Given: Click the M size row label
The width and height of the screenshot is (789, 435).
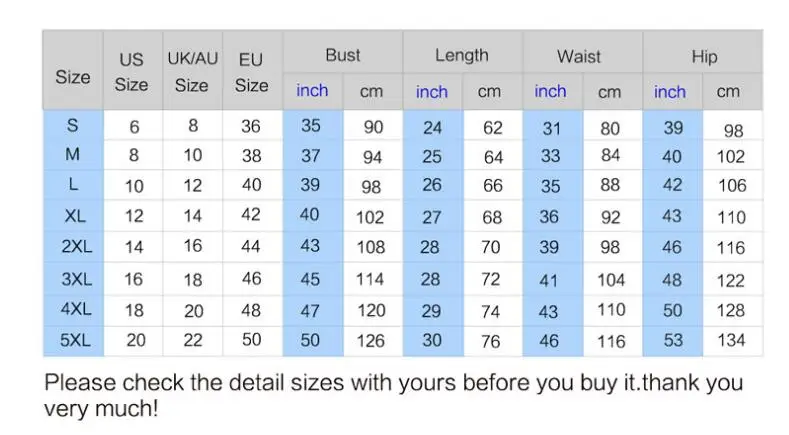Looking at the screenshot, I should (x=72, y=154).
